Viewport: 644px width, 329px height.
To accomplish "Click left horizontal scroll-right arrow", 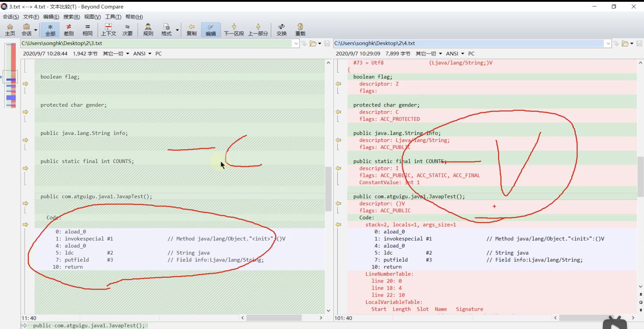I will [321, 318].
